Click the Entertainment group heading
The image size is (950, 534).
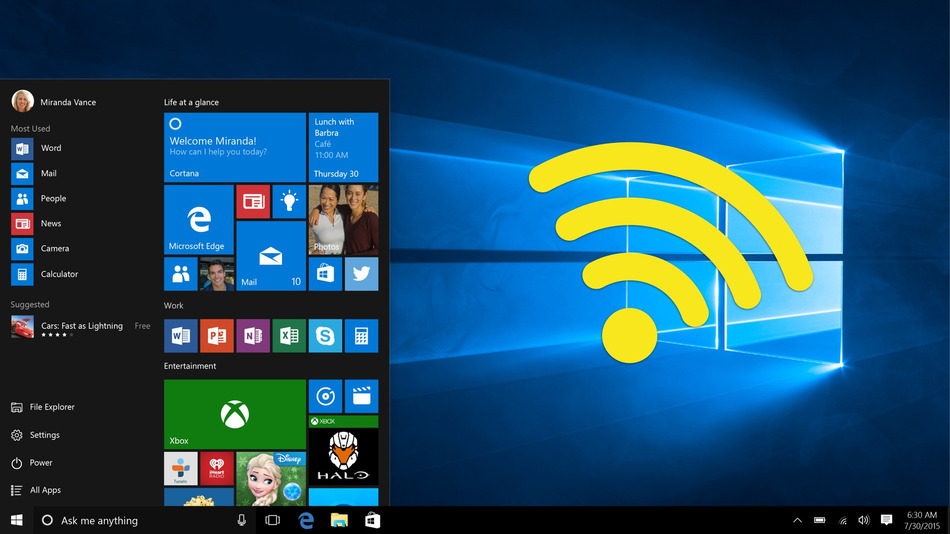[x=190, y=366]
